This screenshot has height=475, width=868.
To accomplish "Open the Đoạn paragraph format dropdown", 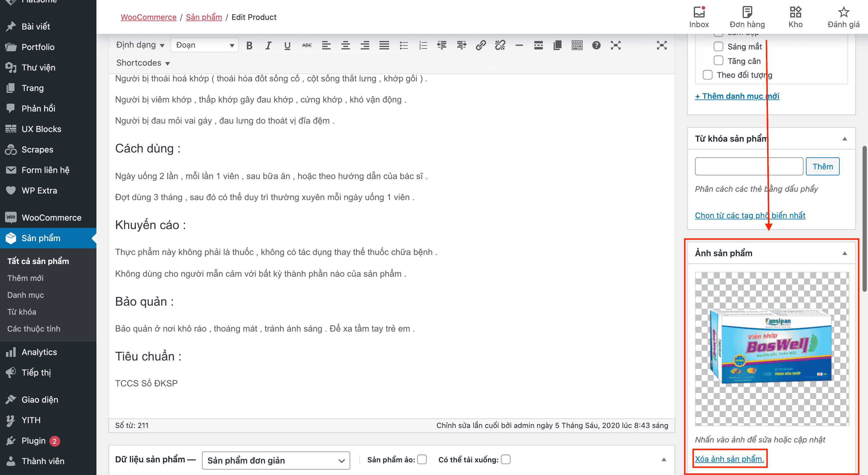I will 205,45.
